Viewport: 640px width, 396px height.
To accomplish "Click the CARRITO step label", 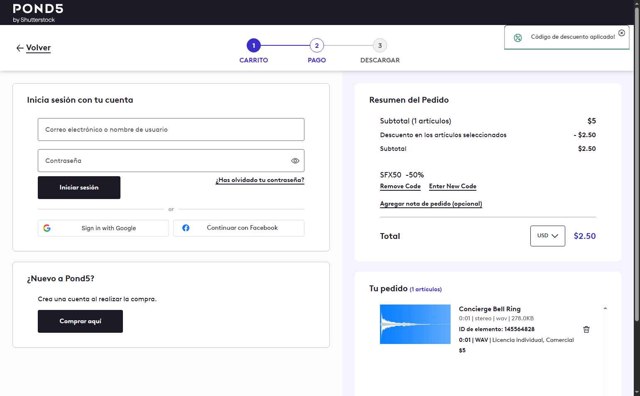I will tap(253, 60).
